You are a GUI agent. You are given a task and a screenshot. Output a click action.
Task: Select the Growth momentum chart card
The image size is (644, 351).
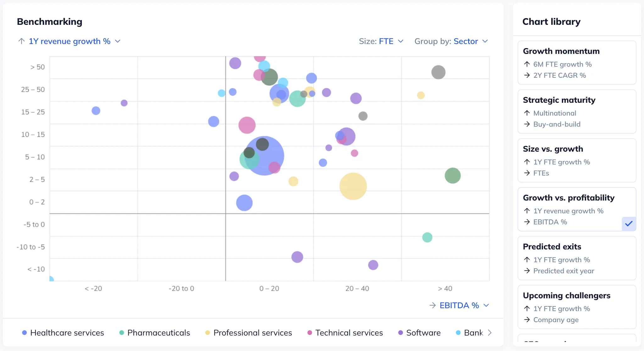(x=577, y=63)
